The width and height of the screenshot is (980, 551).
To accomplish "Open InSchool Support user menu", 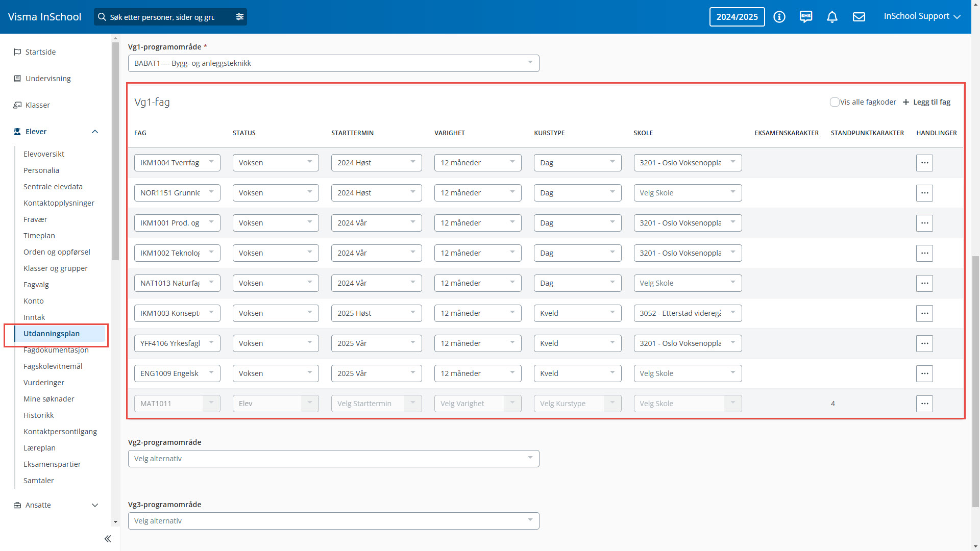I will tap(922, 16).
